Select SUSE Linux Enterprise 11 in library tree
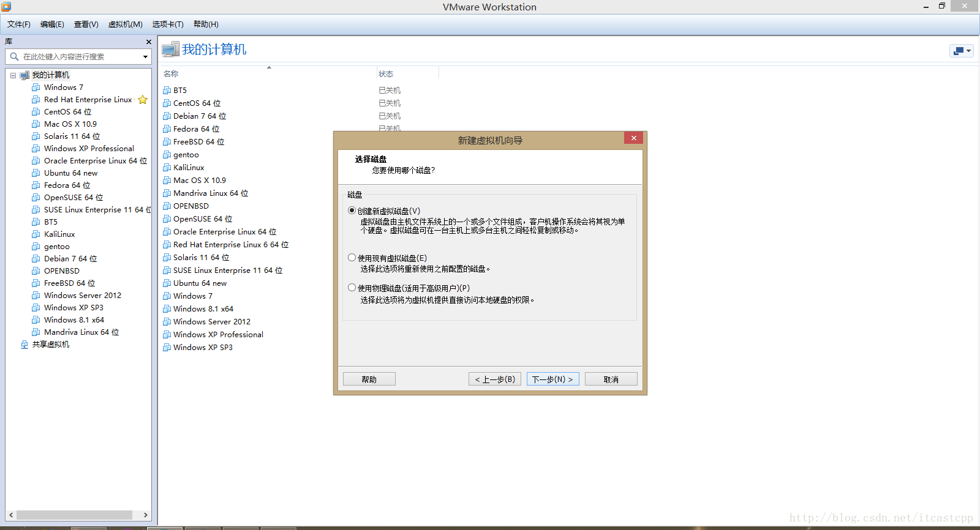980x530 pixels. click(x=97, y=210)
